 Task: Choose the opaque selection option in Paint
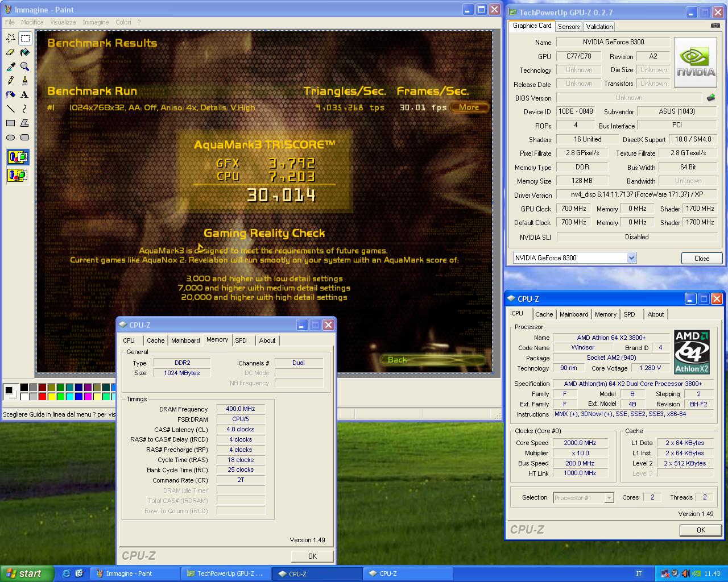click(x=18, y=157)
